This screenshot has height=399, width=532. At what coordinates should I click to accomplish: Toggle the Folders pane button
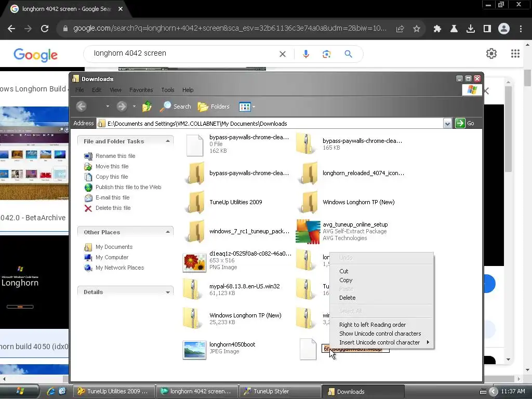214,107
